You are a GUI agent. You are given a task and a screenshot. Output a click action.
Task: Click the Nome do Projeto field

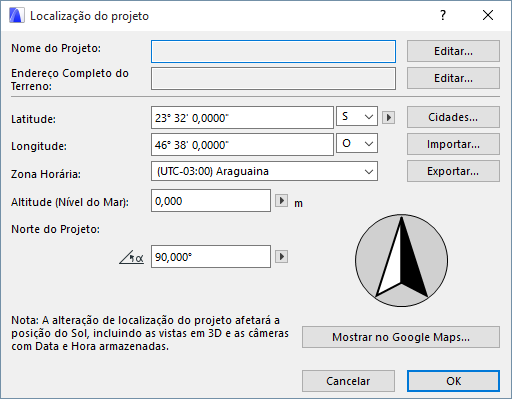(x=273, y=52)
